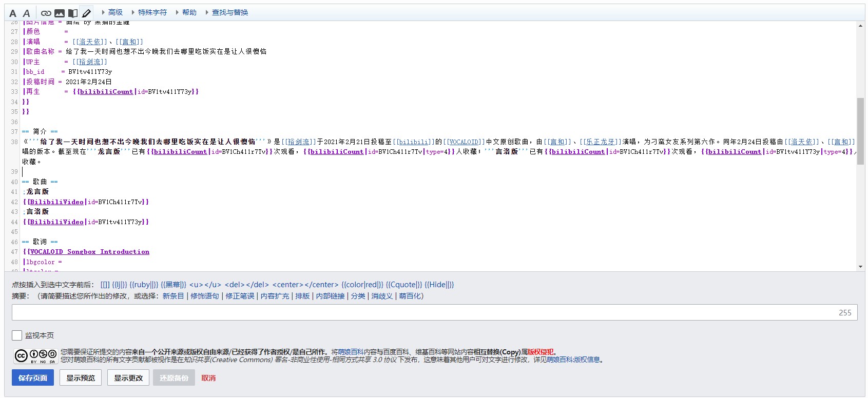Viewport: 868px width, 398px height.
Task: Click the == 歌词 == heading on line 46
Action: pyautogui.click(x=40, y=242)
